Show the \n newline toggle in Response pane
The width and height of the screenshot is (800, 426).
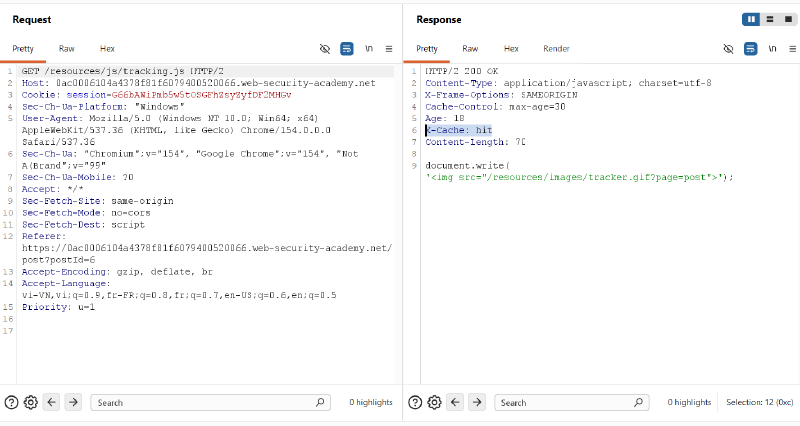772,49
